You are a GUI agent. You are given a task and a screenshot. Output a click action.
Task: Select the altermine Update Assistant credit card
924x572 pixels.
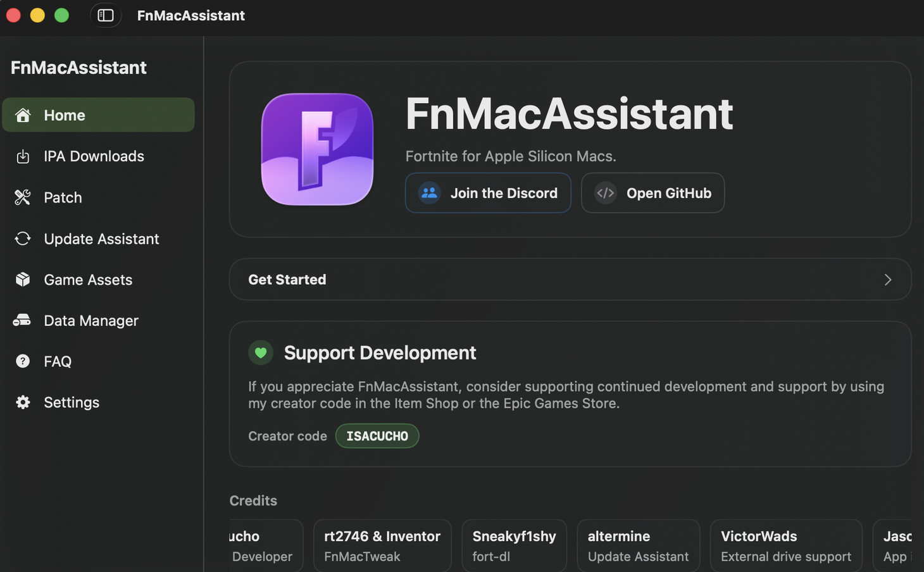pyautogui.click(x=638, y=545)
